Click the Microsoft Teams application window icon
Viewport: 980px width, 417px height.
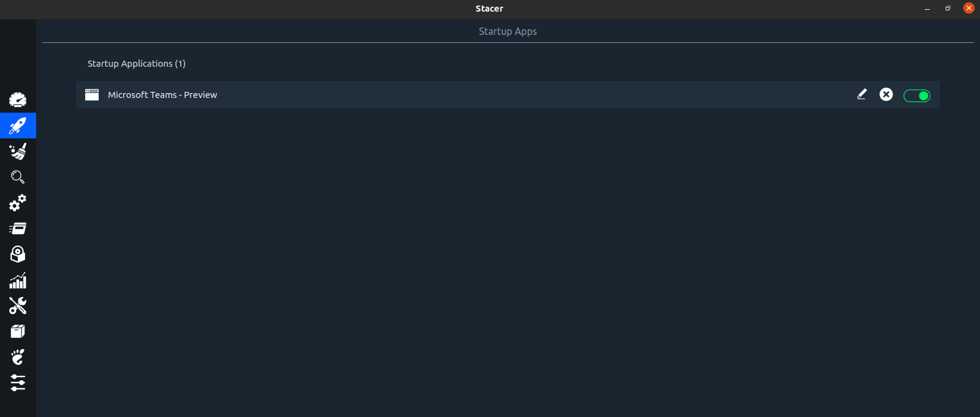click(92, 95)
